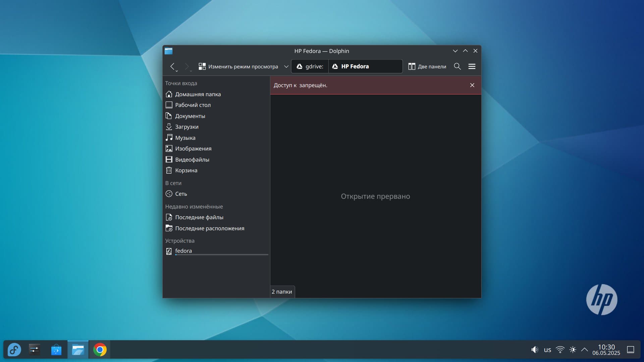Open the Музыка place
Image resolution: width=644 pixels, height=362 pixels.
[x=216, y=138]
